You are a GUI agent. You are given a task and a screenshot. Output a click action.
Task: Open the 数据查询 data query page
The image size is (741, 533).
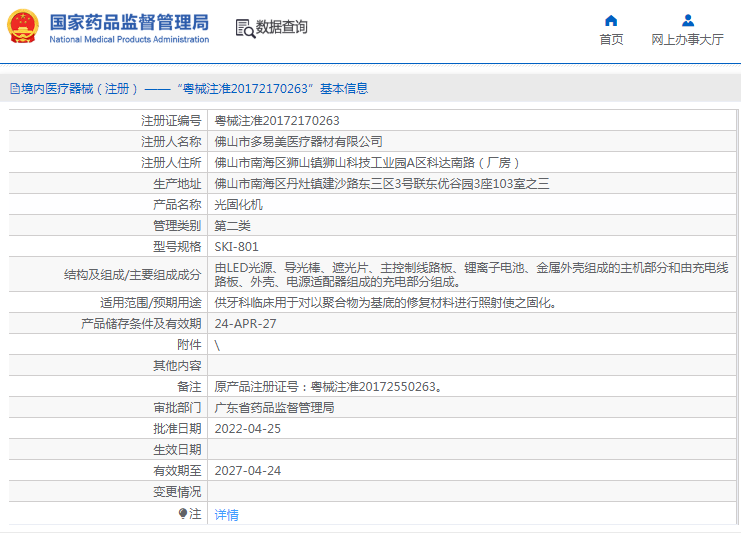click(282, 28)
